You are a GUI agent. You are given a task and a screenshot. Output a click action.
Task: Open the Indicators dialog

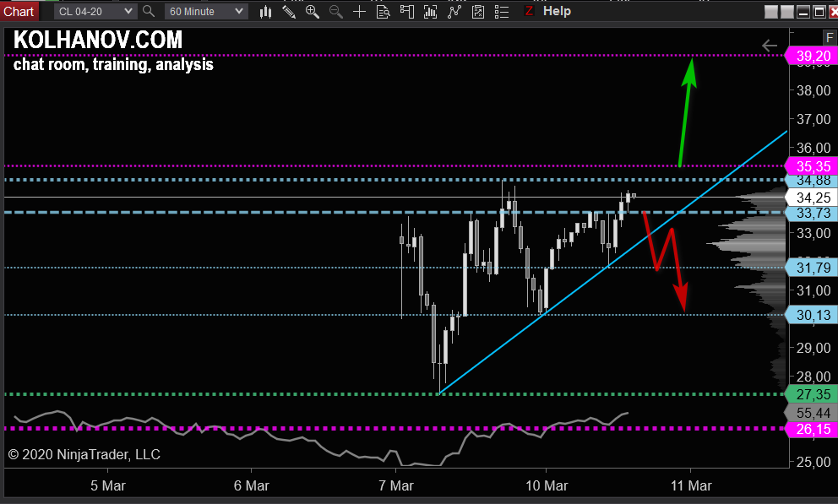tap(455, 11)
